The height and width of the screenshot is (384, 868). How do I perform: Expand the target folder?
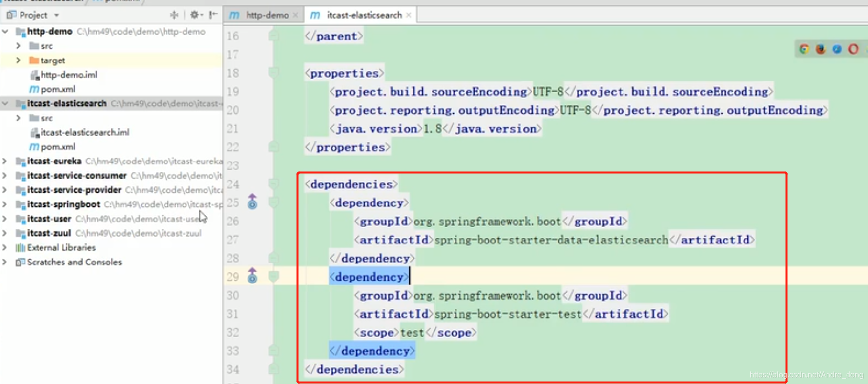click(x=18, y=61)
